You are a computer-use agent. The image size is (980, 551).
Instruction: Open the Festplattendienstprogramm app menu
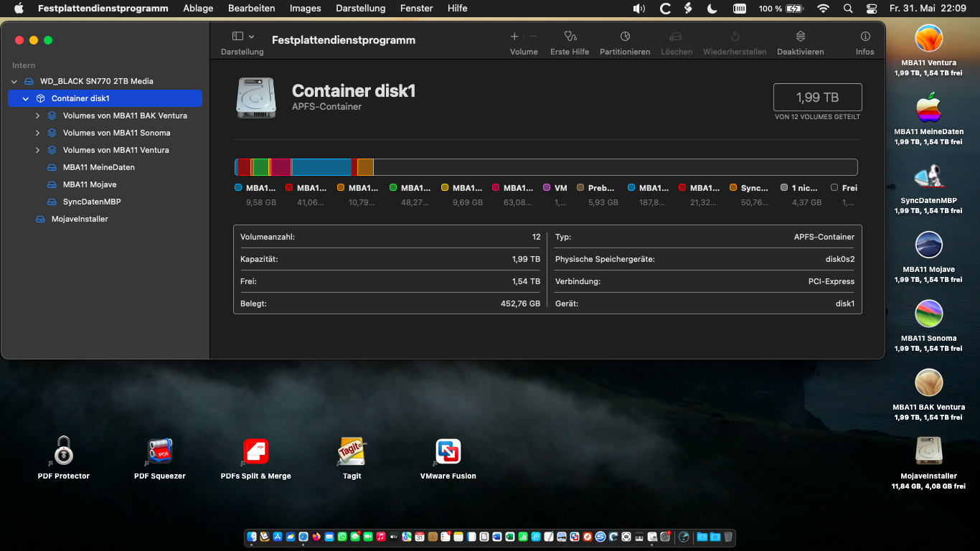pyautogui.click(x=103, y=9)
